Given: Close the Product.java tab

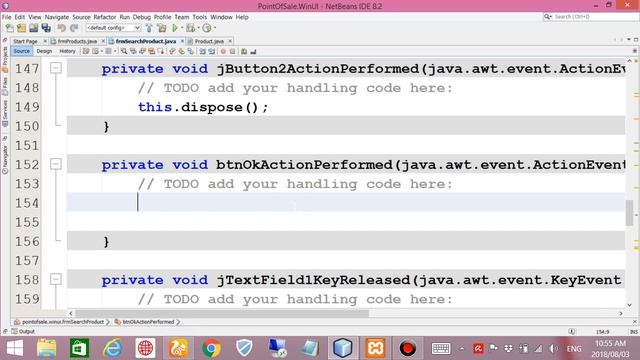Looking at the screenshot, I should click(x=230, y=41).
